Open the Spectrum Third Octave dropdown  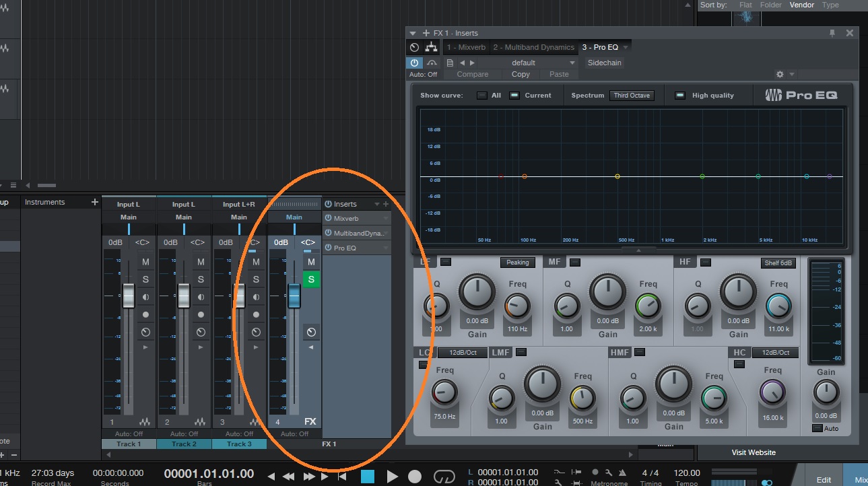pyautogui.click(x=632, y=96)
